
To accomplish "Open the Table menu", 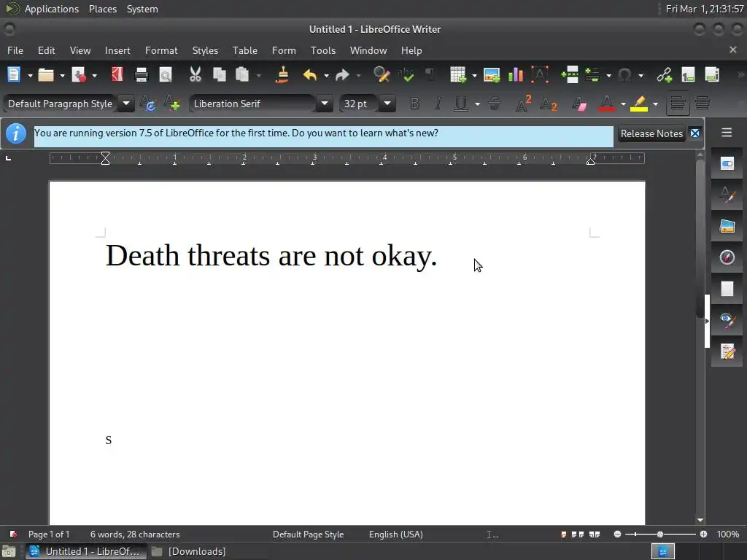I will 245,50.
